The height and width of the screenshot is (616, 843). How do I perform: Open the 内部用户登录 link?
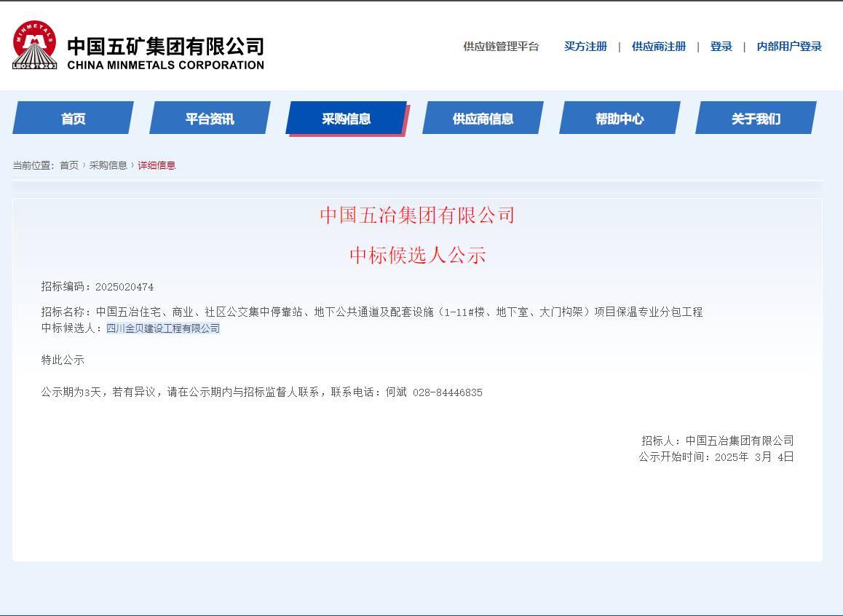[789, 47]
